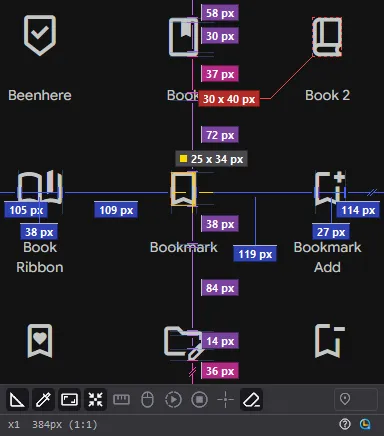Click the eraser clear measurements tool
384x436 pixels.
252,399
